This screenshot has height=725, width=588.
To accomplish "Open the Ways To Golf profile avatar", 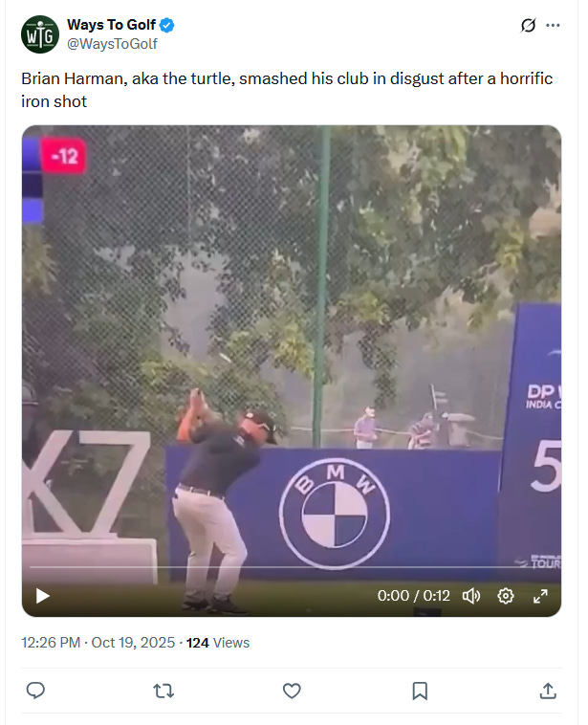I will click(40, 34).
